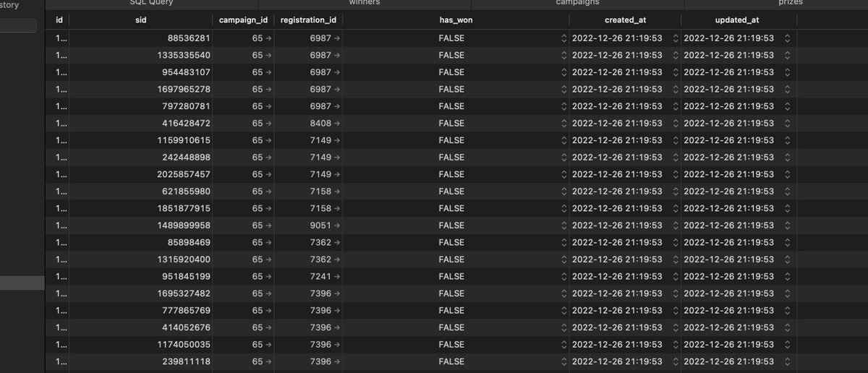The height and width of the screenshot is (373, 868).
Task: Sort by the created_at column header
Action: 625,20
